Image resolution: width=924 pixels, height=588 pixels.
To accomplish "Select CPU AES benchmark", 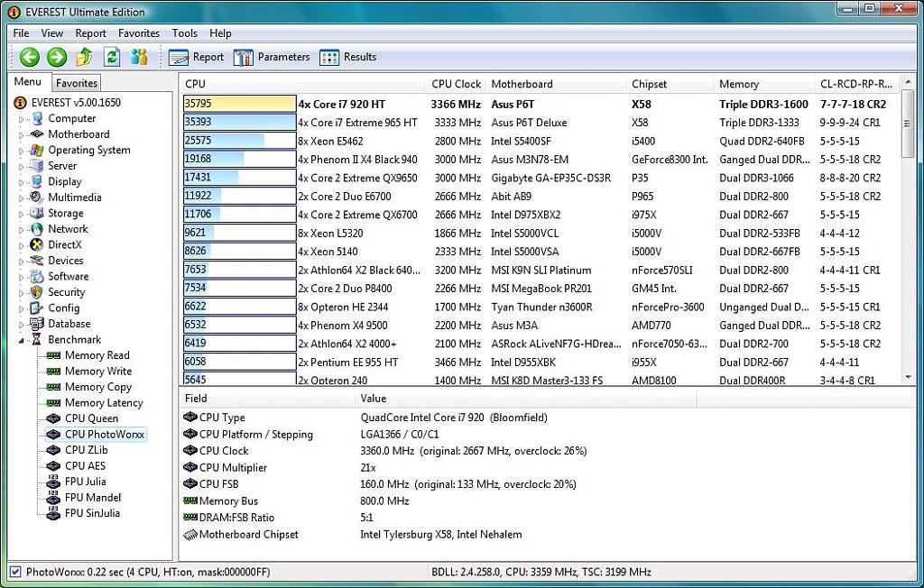I will [x=86, y=466].
